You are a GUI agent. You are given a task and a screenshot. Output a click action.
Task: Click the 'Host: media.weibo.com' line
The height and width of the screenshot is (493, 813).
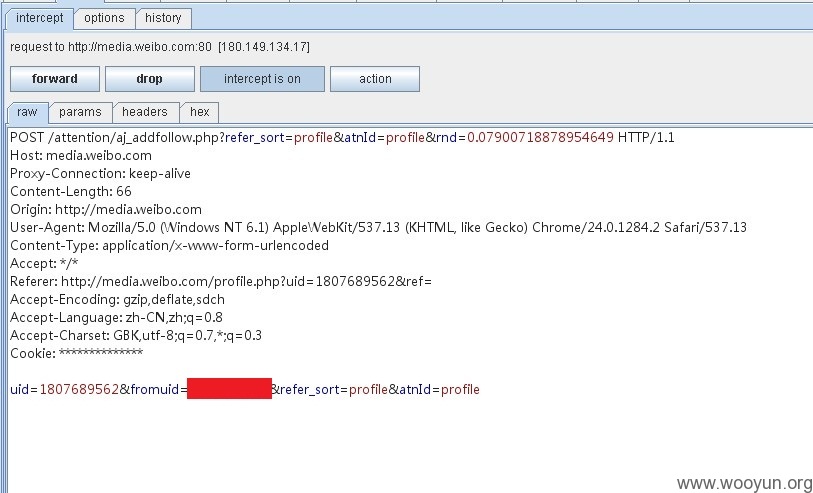[x=81, y=156]
